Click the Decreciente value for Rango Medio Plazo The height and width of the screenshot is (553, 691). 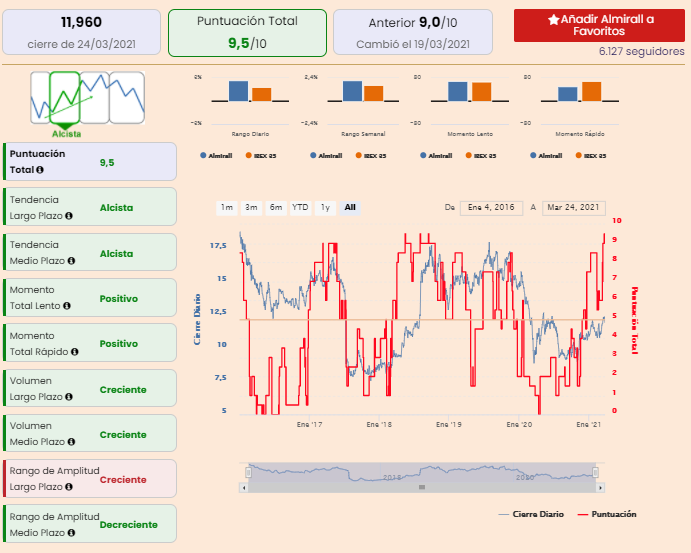click(129, 524)
